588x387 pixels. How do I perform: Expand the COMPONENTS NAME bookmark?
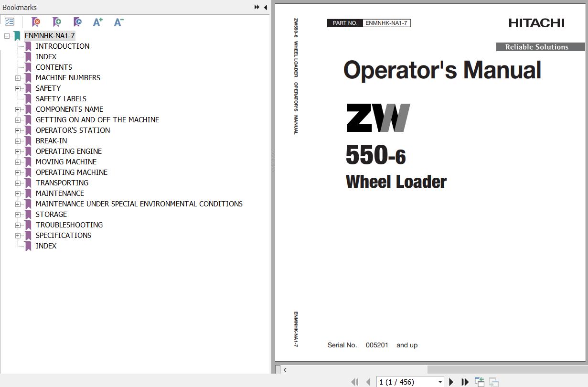pyautogui.click(x=18, y=109)
